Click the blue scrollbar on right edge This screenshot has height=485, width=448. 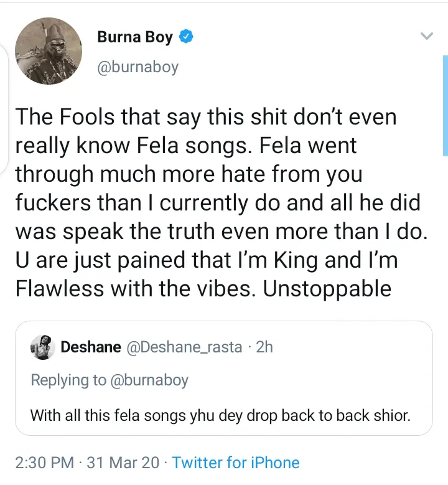pyautogui.click(x=445, y=105)
